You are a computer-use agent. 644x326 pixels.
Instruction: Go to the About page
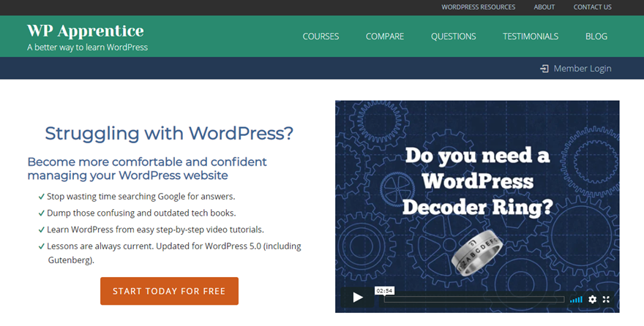click(544, 7)
